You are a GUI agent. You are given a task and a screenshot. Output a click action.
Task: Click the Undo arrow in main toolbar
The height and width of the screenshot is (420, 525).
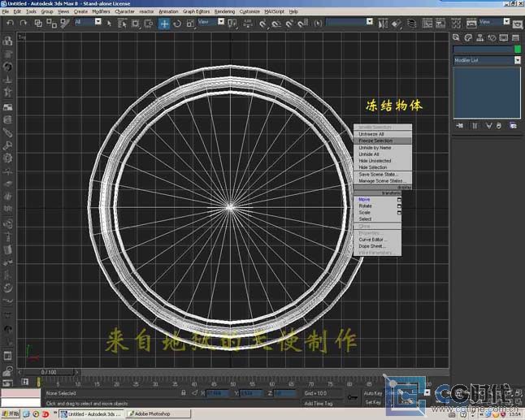click(10, 23)
